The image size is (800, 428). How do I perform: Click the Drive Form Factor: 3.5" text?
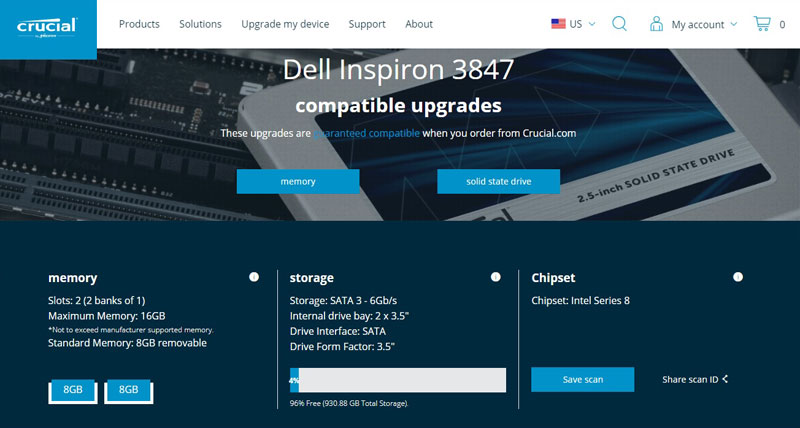[342, 346]
